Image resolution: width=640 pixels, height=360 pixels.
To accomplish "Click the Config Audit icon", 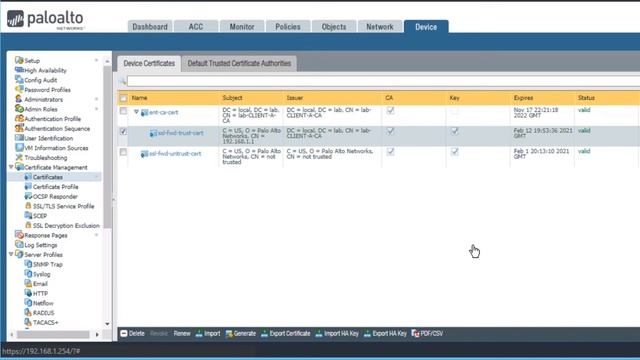I will (19, 80).
